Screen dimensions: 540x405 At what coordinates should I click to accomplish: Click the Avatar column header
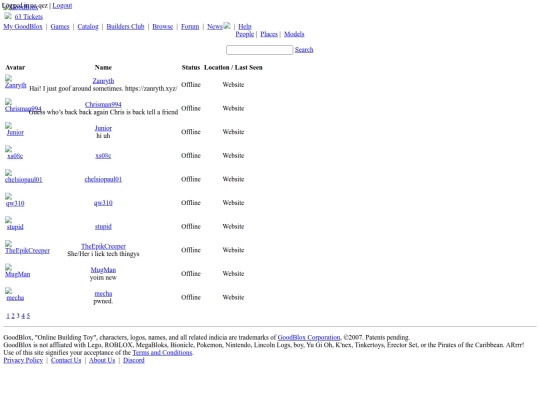[x=15, y=68]
